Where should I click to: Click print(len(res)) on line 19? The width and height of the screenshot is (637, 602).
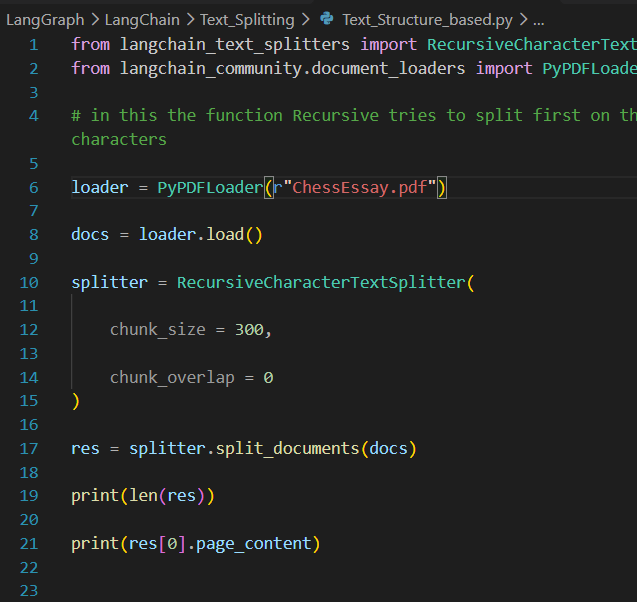[143, 496]
